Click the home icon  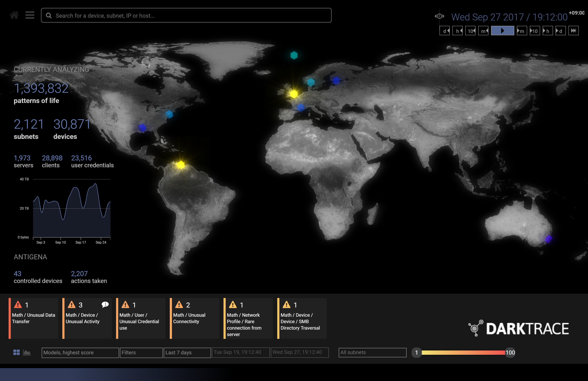14,15
